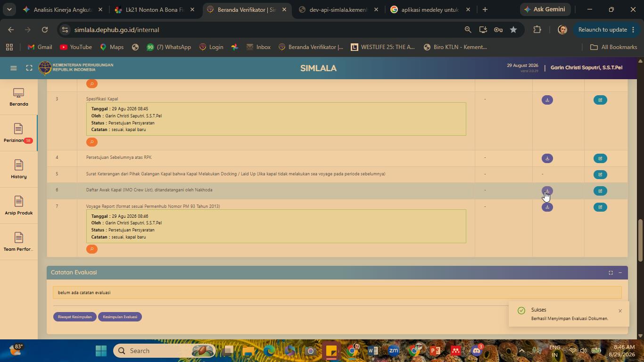Download the Spesifikasi Kapal document
This screenshot has height=362, width=644.
click(x=547, y=100)
